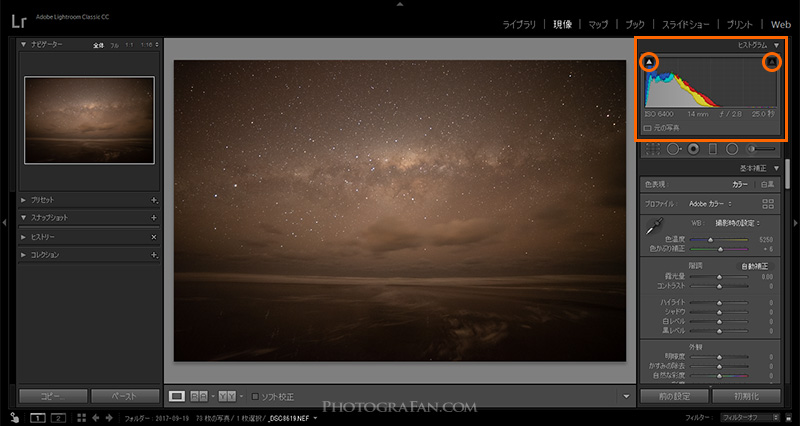This screenshot has height=426, width=800.
Task: Open toolbar options dropdown arrow
Action: (x=626, y=396)
